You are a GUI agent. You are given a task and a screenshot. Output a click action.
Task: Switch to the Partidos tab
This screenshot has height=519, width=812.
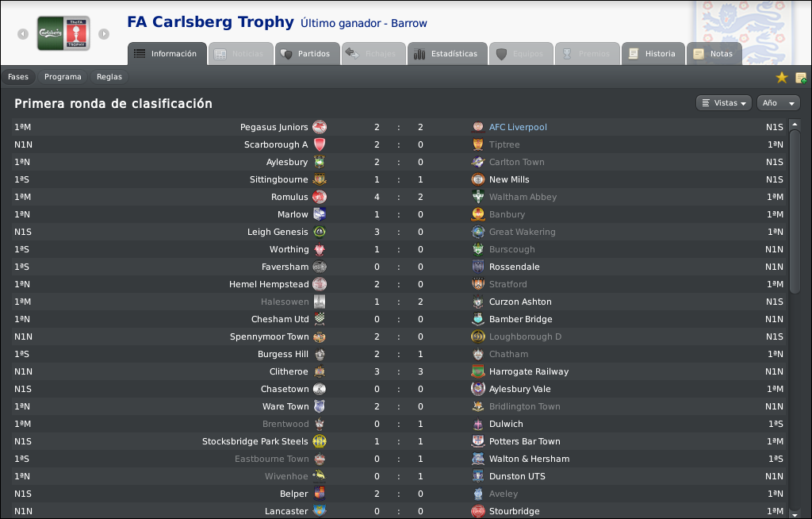(307, 54)
